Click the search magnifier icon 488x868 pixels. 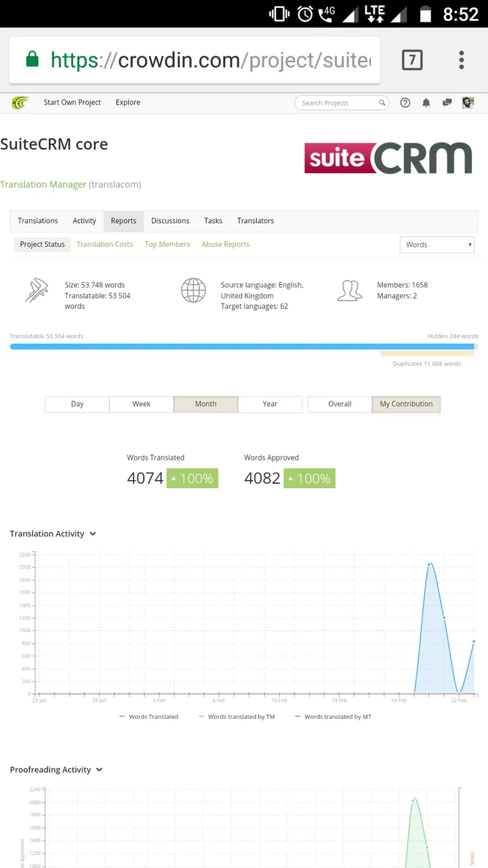pyautogui.click(x=382, y=103)
